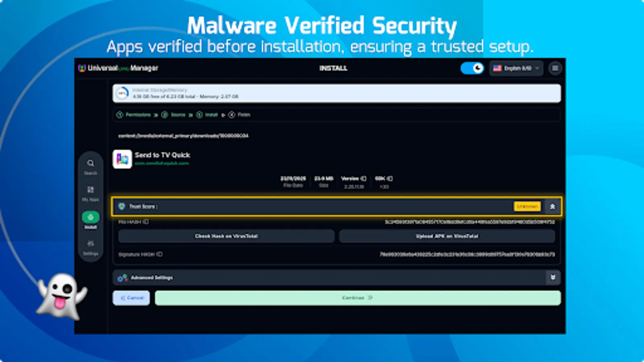Refresh the Trust Score using the side icon
This screenshot has width=644, height=362.
553,206
